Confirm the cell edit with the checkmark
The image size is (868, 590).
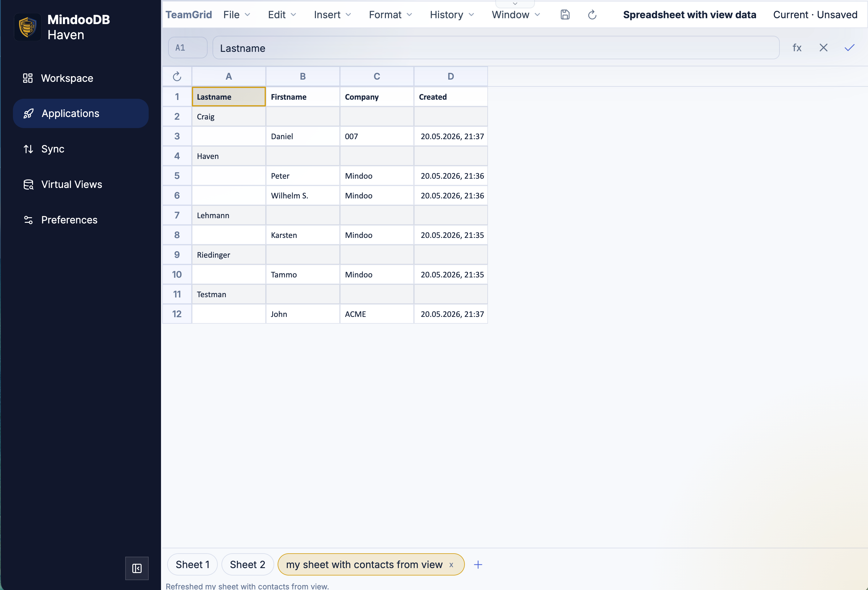(x=850, y=48)
